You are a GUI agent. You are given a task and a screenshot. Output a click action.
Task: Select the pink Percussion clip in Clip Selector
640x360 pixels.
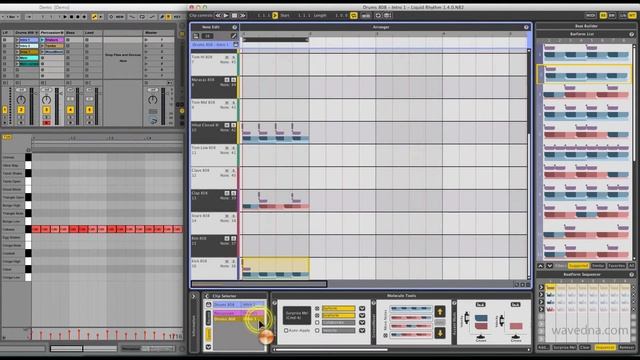click(239, 313)
